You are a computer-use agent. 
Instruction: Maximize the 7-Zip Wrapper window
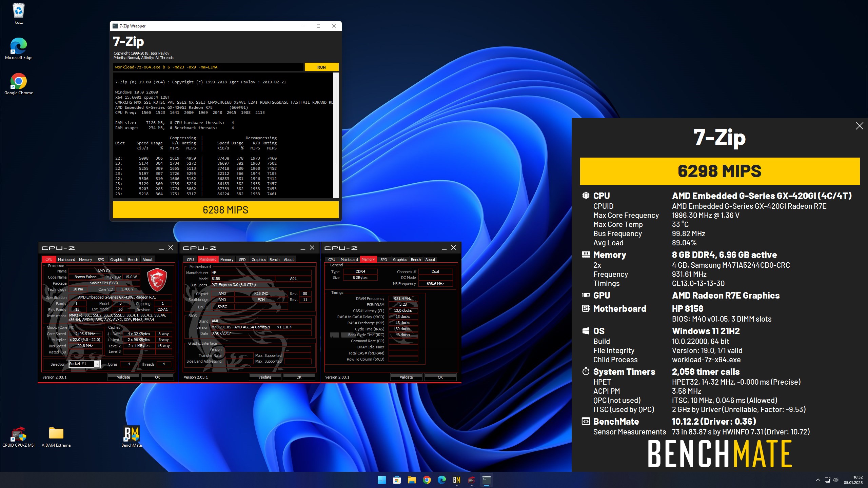318,26
